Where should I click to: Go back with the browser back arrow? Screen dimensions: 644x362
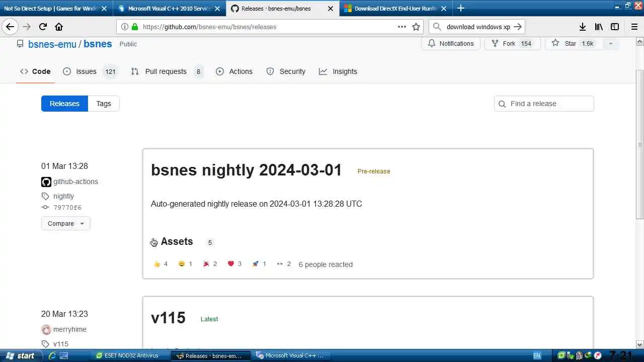[x=10, y=27]
